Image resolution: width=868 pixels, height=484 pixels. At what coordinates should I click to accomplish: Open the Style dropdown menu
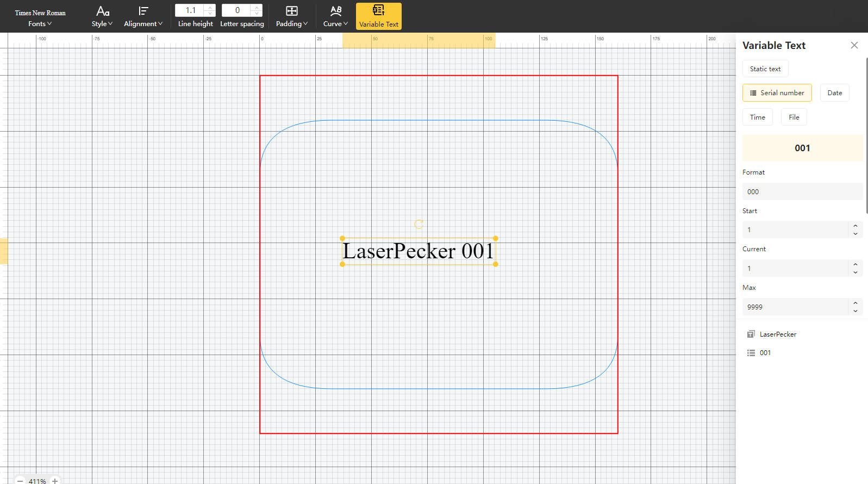(102, 17)
